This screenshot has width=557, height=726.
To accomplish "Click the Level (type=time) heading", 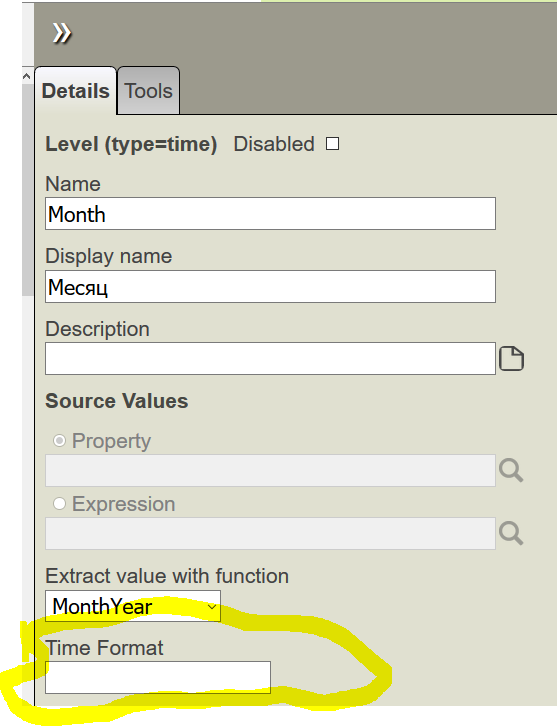I will pyautogui.click(x=131, y=144).
